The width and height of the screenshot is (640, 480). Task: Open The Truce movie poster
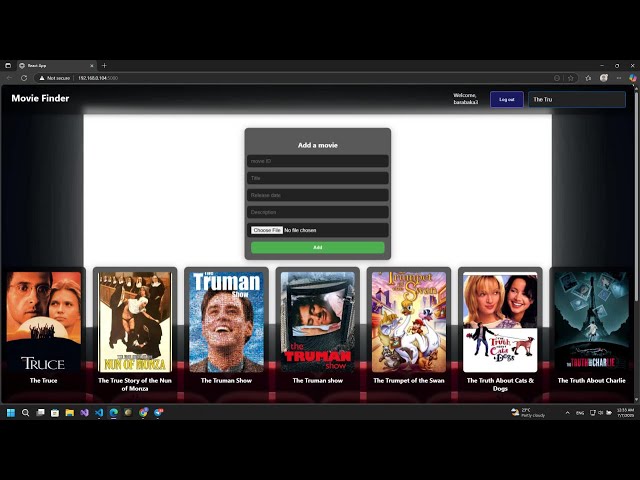(x=44, y=322)
